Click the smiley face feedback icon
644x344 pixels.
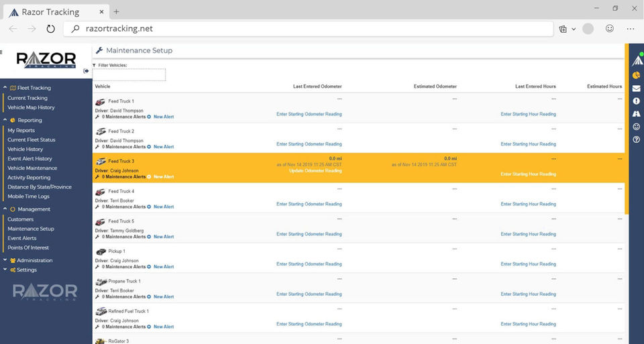tap(636, 127)
